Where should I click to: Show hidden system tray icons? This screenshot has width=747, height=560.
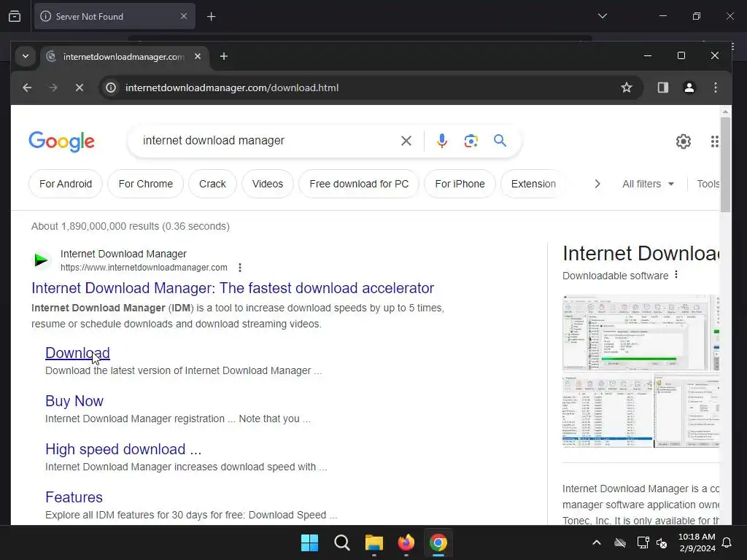point(597,542)
